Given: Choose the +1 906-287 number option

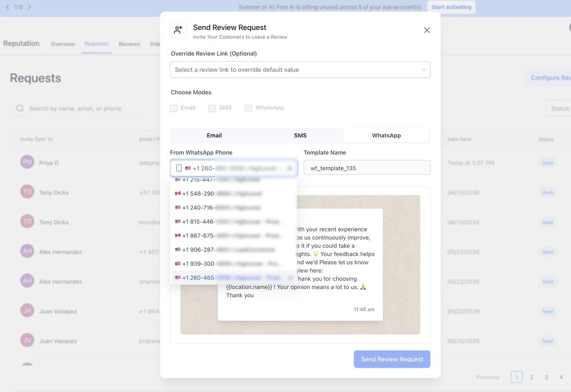Looking at the screenshot, I should click(x=234, y=249).
